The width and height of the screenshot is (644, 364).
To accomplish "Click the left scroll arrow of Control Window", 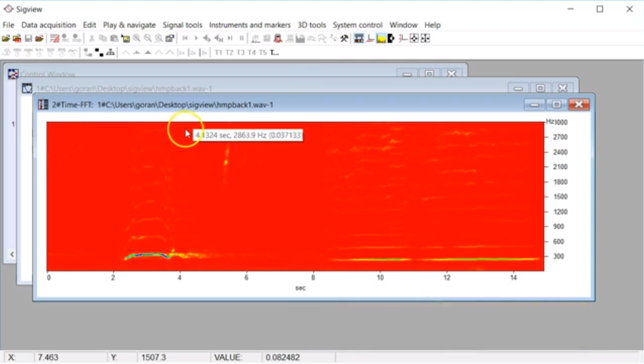I will tap(11, 254).
